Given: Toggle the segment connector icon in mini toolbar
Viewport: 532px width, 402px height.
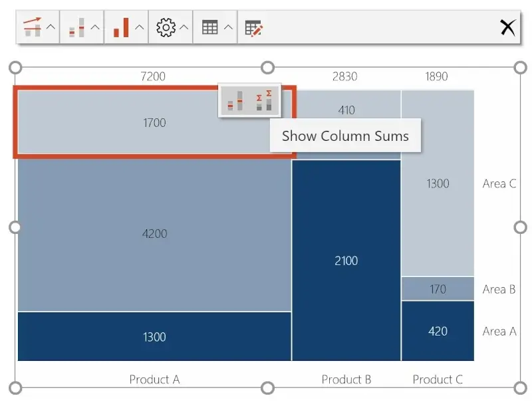Looking at the screenshot, I should pyautogui.click(x=234, y=101).
